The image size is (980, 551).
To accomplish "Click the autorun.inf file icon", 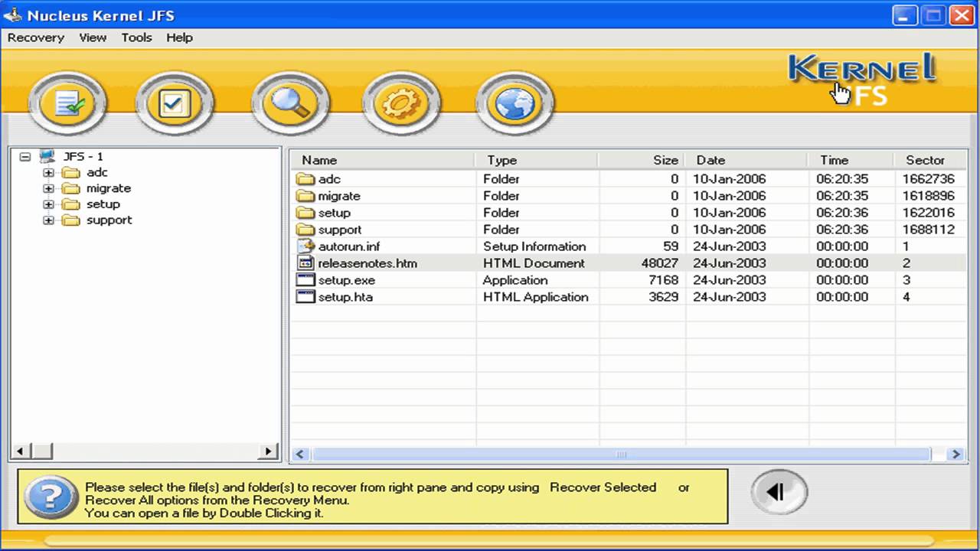I will click(x=305, y=246).
